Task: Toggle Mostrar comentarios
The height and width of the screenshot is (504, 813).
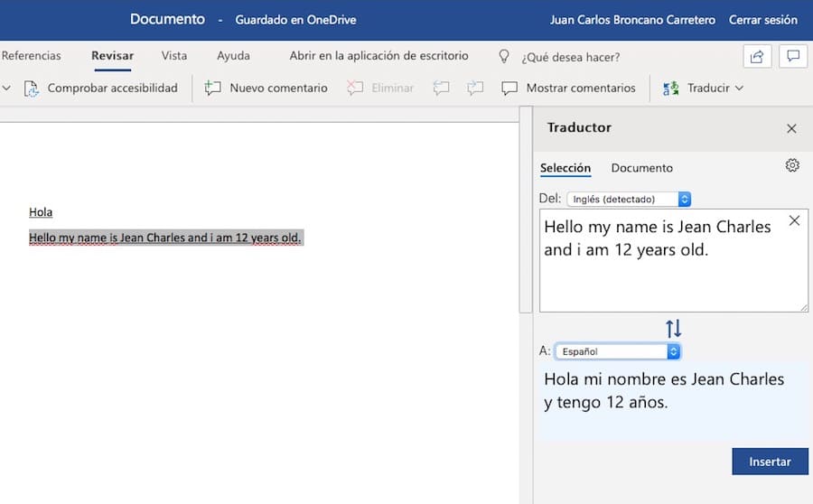Action: [x=568, y=88]
